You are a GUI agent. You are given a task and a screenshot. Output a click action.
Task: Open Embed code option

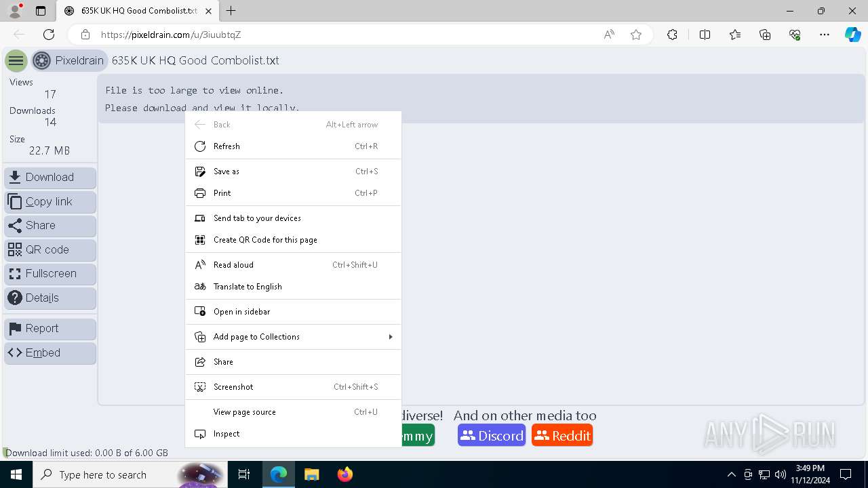tap(50, 353)
